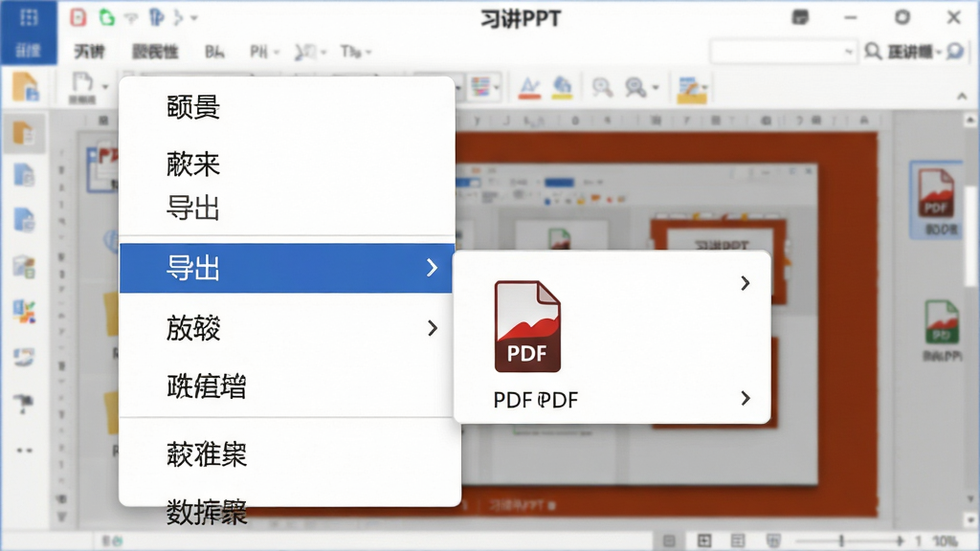Expand the arrow beside new document icon

105,86
